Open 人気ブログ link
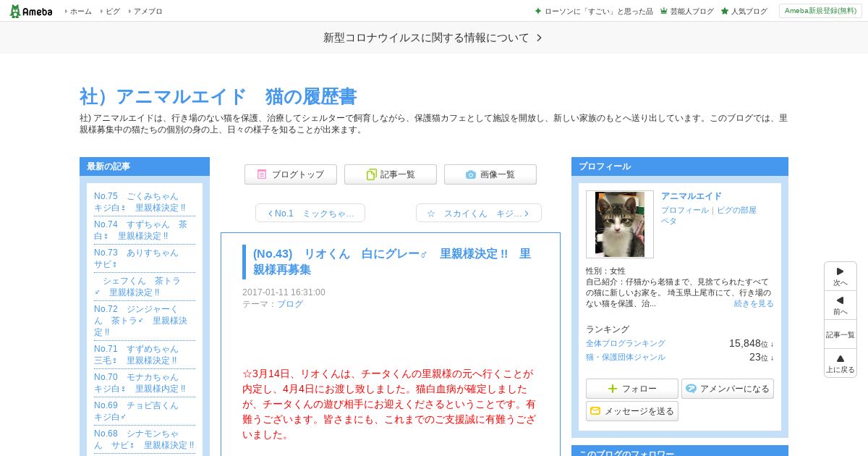This screenshot has height=456, width=868. click(x=744, y=12)
